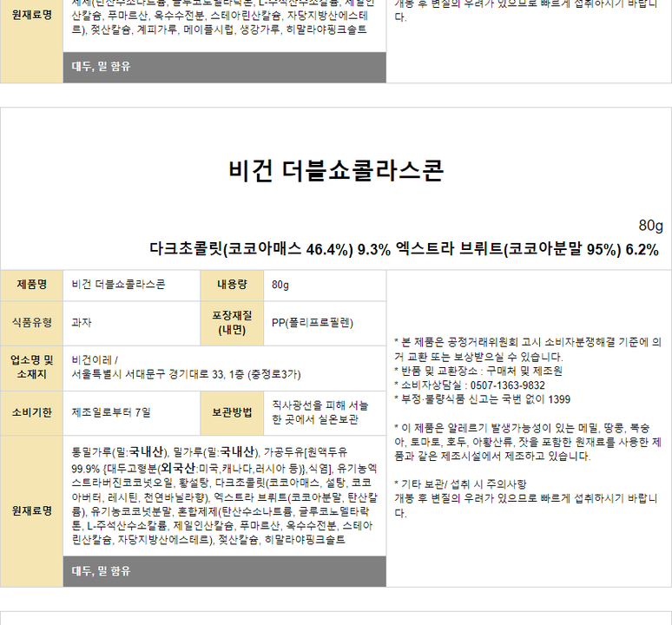
Task: Select the 제품명 label cell
Action: click(32, 285)
